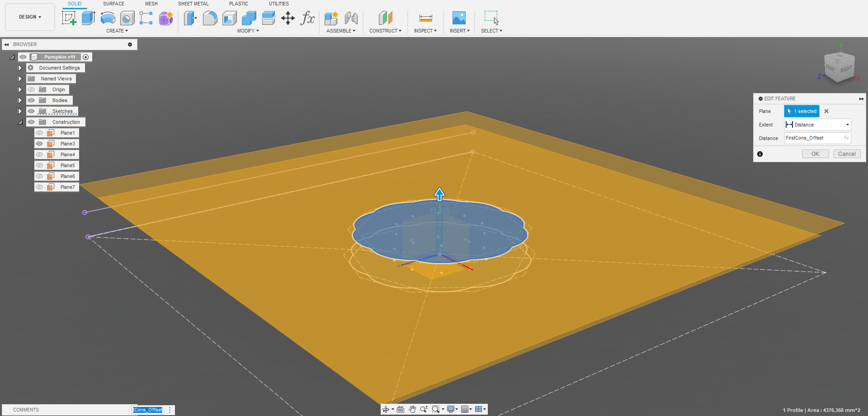The width and height of the screenshot is (868, 416).
Task: Toggle visibility of Pumpkin v11 component
Action: coord(23,57)
